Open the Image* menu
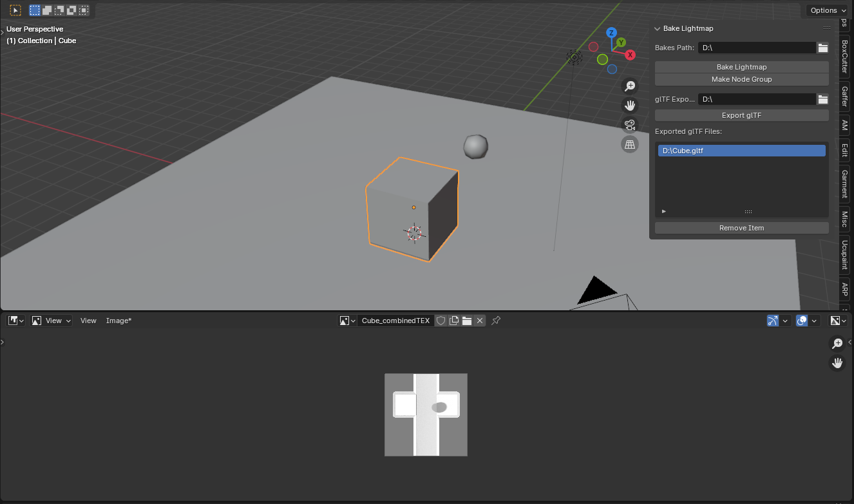Viewport: 854px width, 504px height. coord(119,321)
